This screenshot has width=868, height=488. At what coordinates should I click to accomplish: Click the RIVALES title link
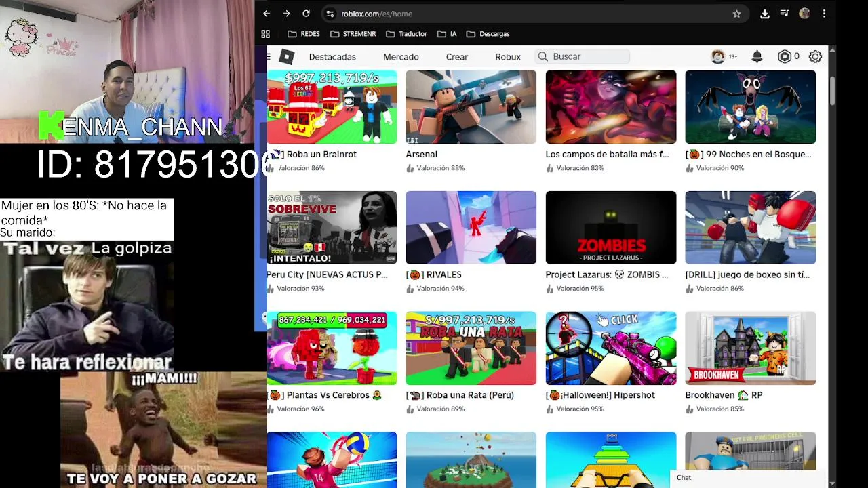tap(433, 275)
